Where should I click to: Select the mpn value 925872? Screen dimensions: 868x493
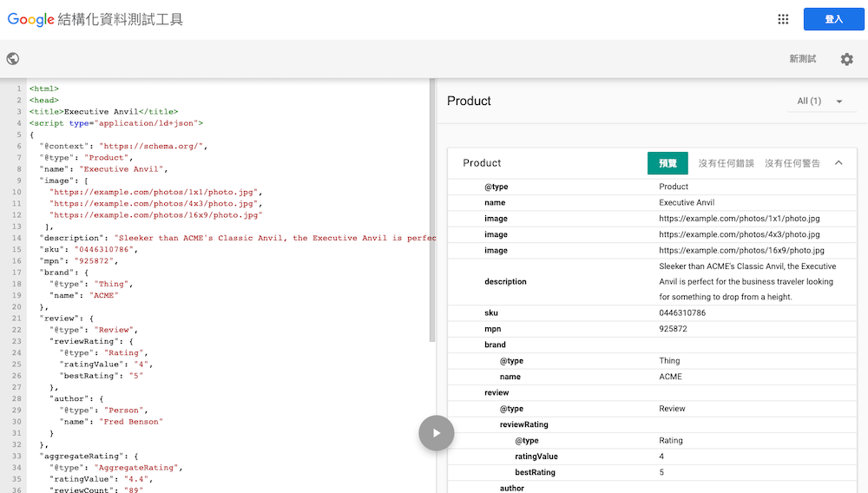[673, 329]
